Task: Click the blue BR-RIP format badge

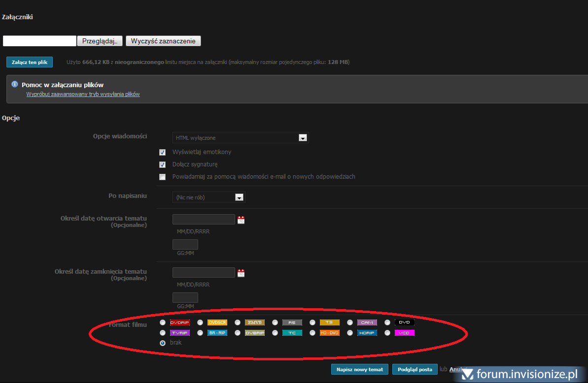Action: coord(217,333)
